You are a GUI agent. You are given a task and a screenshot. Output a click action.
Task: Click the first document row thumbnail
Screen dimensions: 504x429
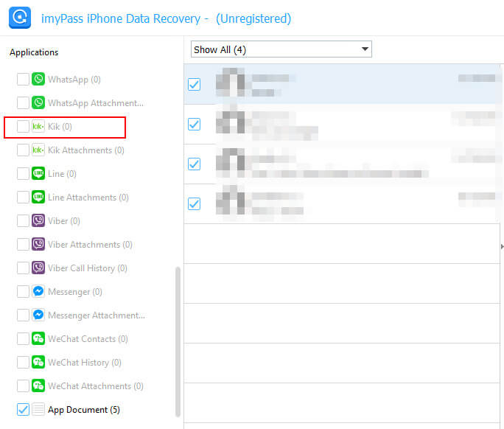point(230,83)
